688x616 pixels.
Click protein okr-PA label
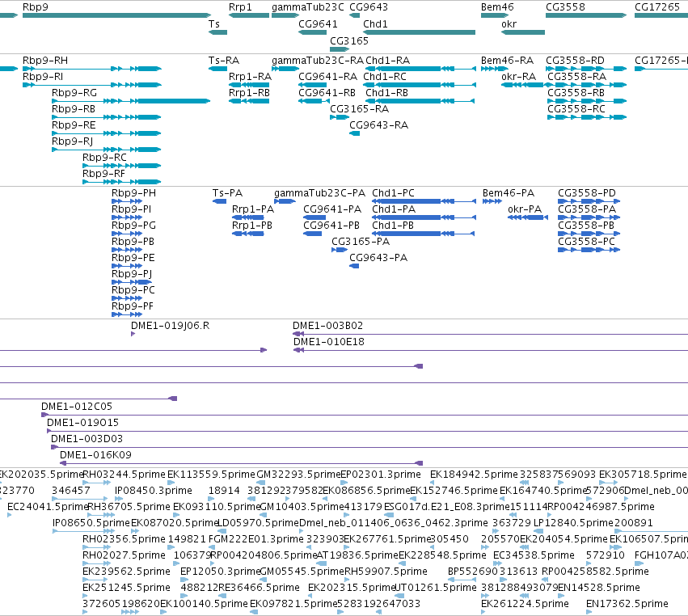[x=525, y=209]
